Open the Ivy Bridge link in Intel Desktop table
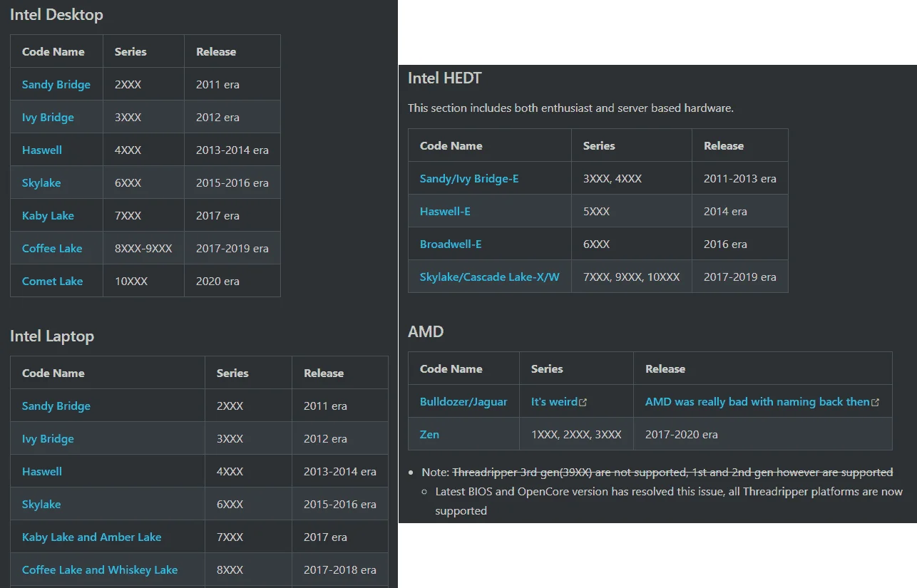Viewport: 917px width, 588px height. [48, 117]
